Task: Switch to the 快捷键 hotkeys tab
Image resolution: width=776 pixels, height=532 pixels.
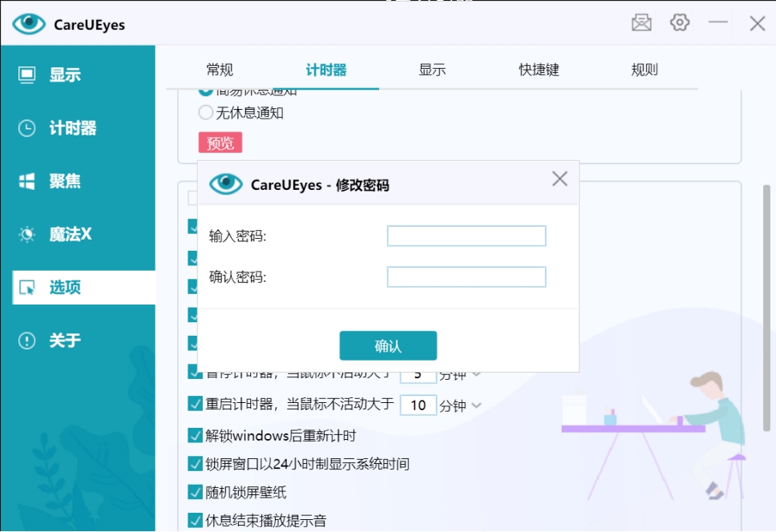Action: click(x=539, y=70)
